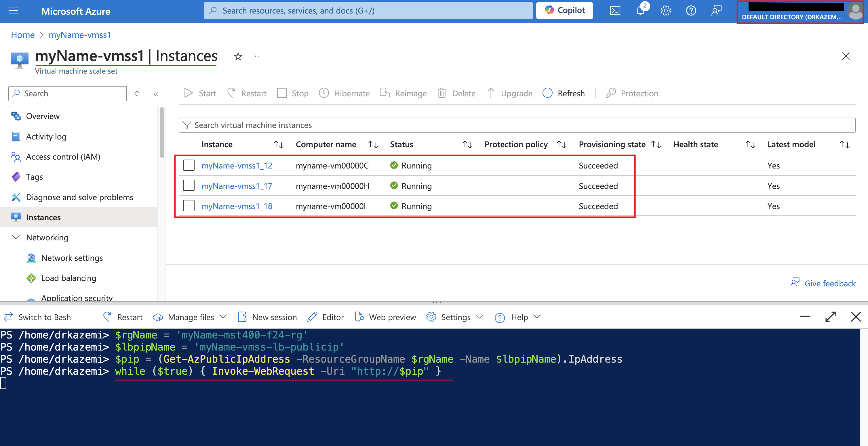Open the Help question mark icon in top bar
Image resolution: width=868 pixels, height=446 pixels.
point(691,11)
